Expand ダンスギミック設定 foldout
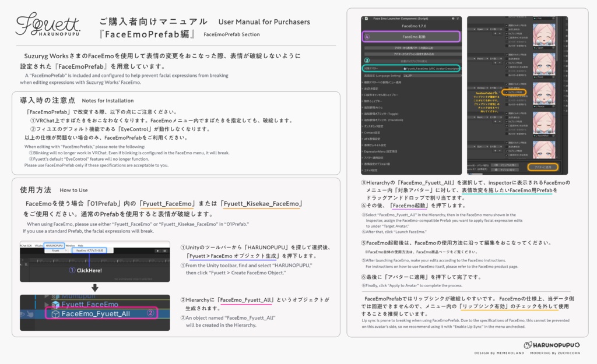The width and height of the screenshot is (597, 364). (363, 126)
